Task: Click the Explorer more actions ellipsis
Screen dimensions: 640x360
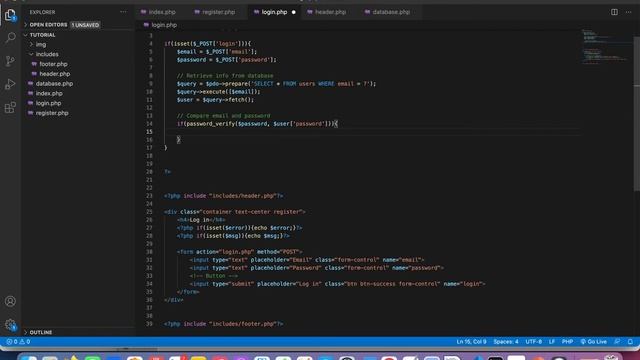Action: (123, 12)
